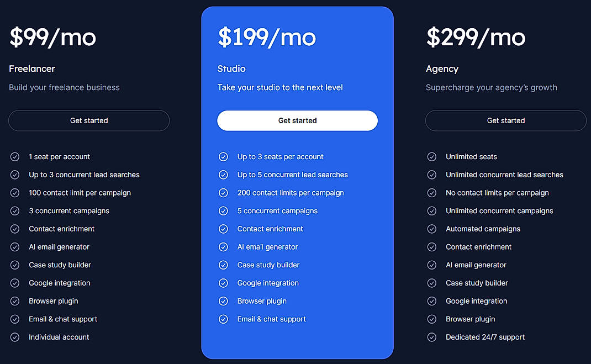Image resolution: width=591 pixels, height=364 pixels.
Task: Click the checkmark beside 'Google integration' on Agency plan
Action: (x=431, y=301)
